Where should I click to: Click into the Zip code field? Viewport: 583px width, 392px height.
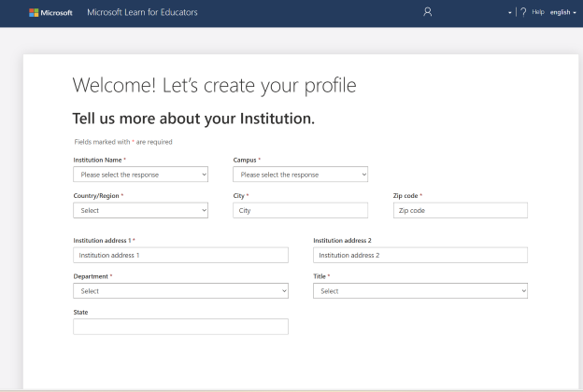[460, 211]
